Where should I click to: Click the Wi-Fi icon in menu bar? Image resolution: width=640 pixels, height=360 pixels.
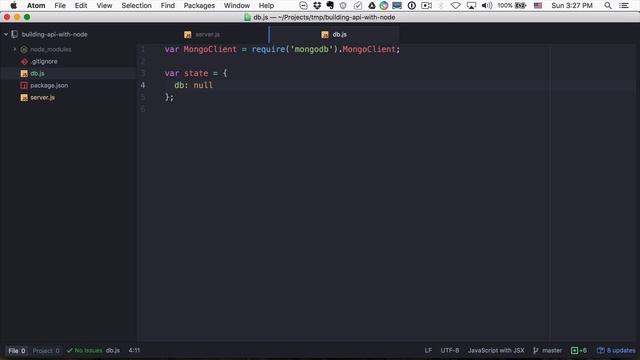click(x=456, y=6)
